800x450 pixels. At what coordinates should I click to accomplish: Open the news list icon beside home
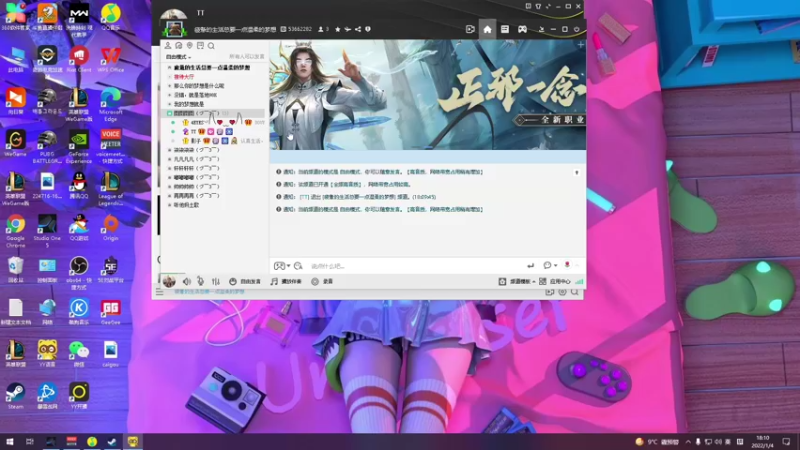(x=505, y=30)
